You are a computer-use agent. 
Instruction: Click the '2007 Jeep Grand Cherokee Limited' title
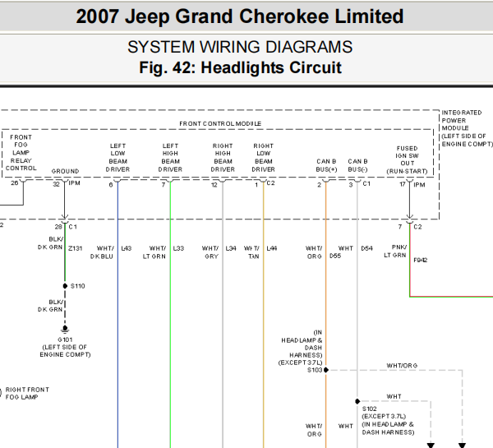pyautogui.click(x=240, y=16)
